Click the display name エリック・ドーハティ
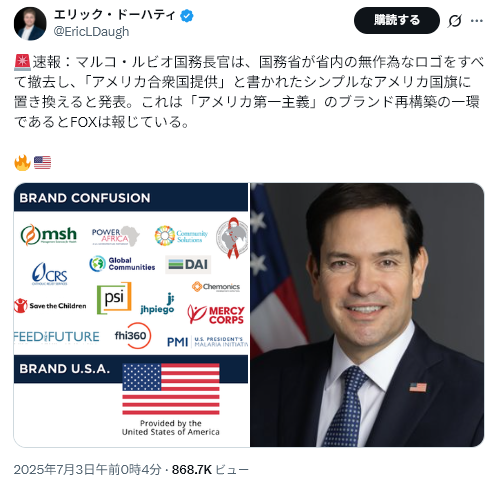 pos(115,15)
